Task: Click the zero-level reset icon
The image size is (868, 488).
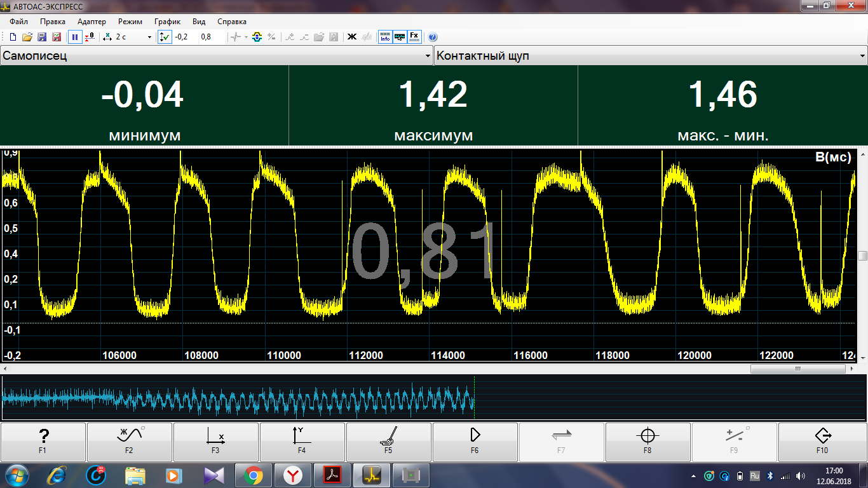Action: pos(90,37)
